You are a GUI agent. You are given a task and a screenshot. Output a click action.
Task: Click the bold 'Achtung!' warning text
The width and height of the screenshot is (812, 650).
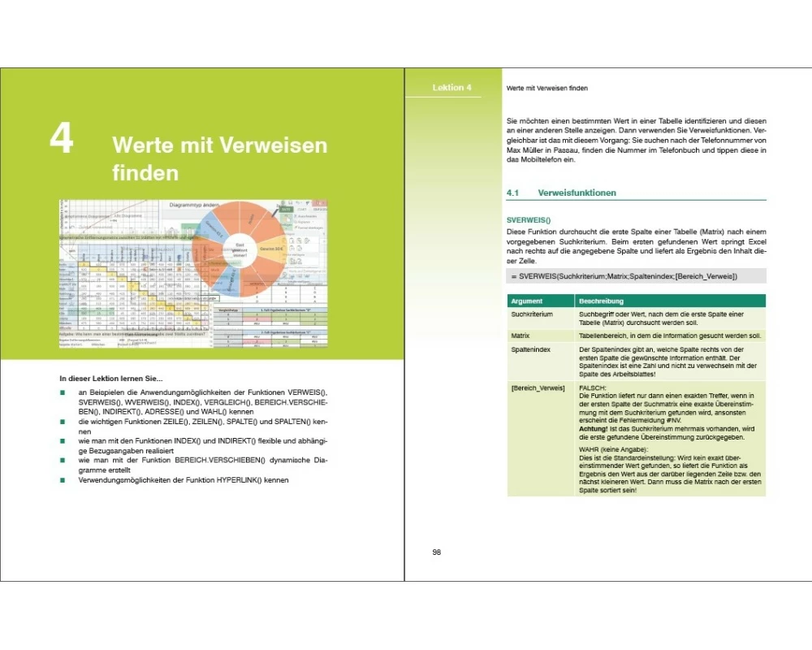click(595, 428)
